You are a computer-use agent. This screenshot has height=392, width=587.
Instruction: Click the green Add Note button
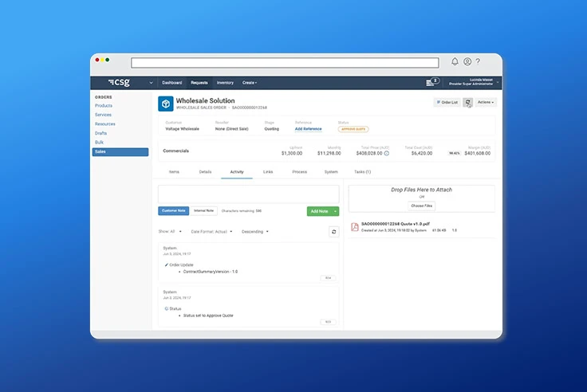pos(319,211)
